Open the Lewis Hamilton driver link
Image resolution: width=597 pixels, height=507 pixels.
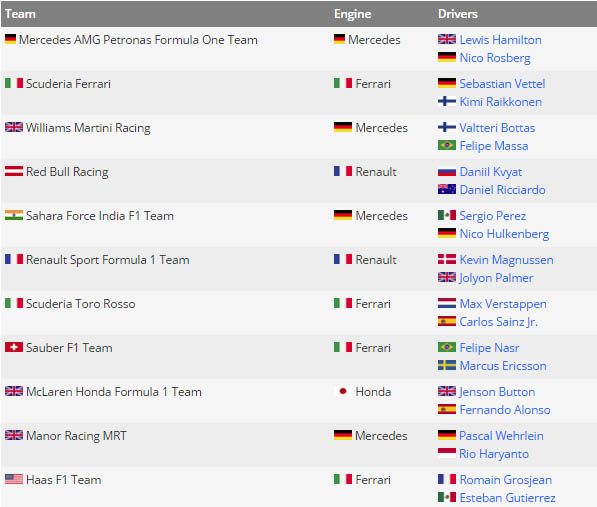[x=500, y=40]
